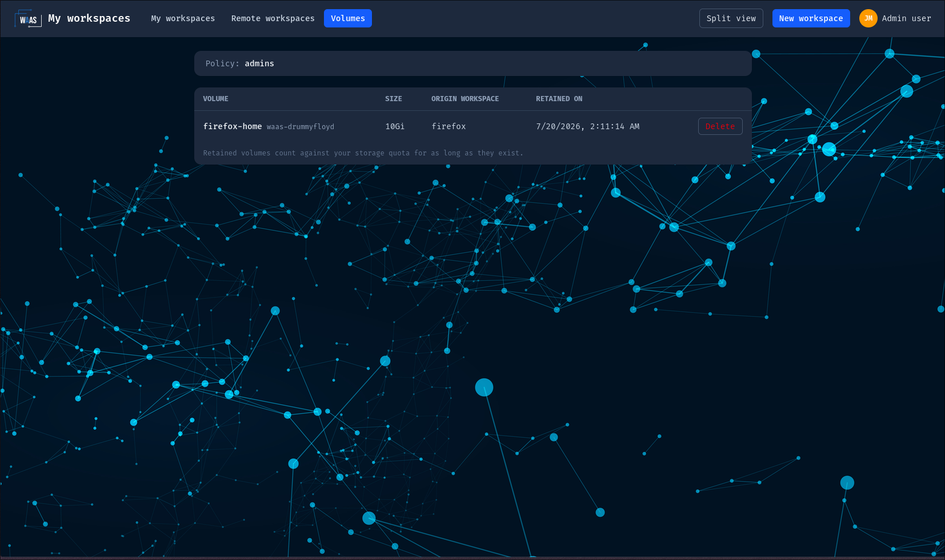Click the retained date 7/20/2026 cell
This screenshot has height=560, width=945.
point(587,126)
